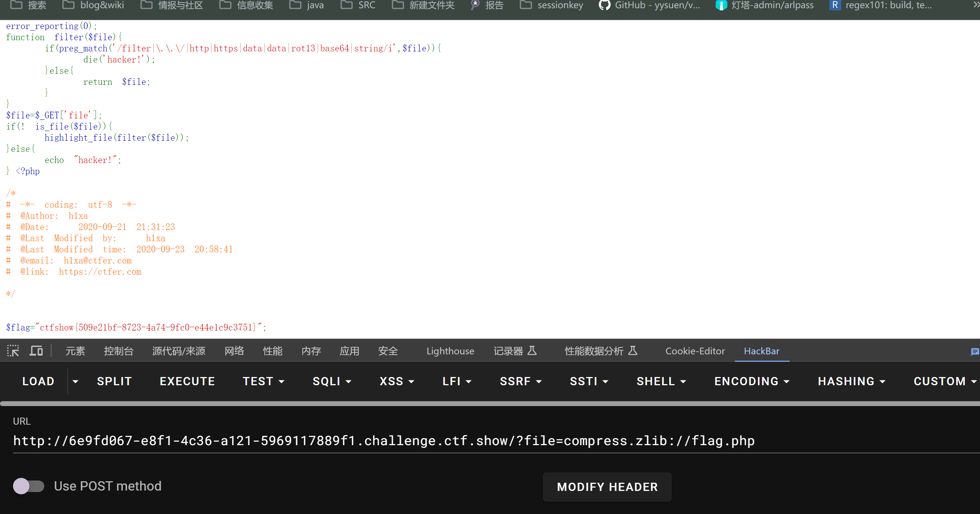Open the TEST dropdown menu
Image resolution: width=980 pixels, height=514 pixels.
coord(263,381)
